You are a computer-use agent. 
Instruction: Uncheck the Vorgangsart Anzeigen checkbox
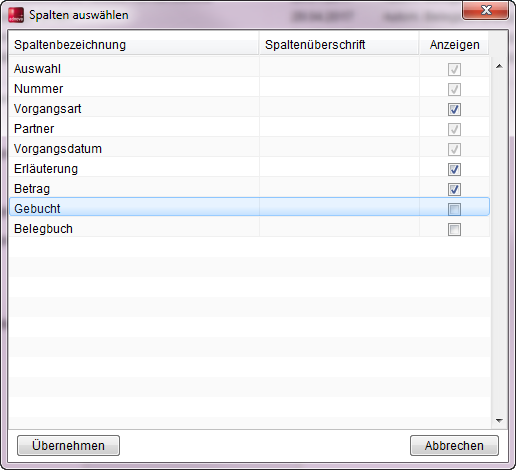(x=454, y=109)
